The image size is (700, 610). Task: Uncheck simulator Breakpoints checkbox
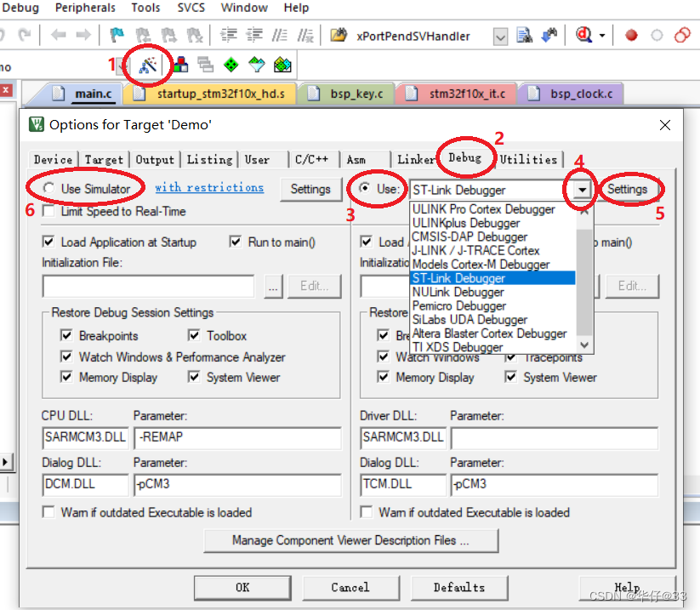(66, 335)
